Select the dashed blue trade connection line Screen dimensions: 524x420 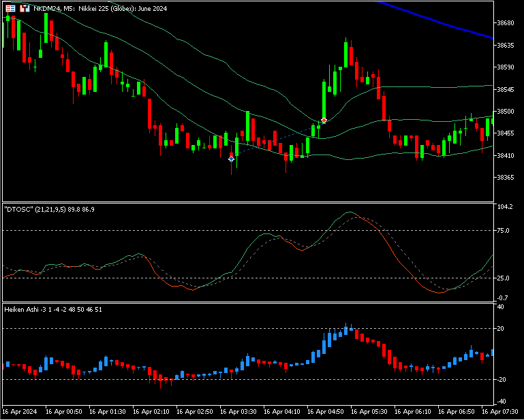pos(277,139)
